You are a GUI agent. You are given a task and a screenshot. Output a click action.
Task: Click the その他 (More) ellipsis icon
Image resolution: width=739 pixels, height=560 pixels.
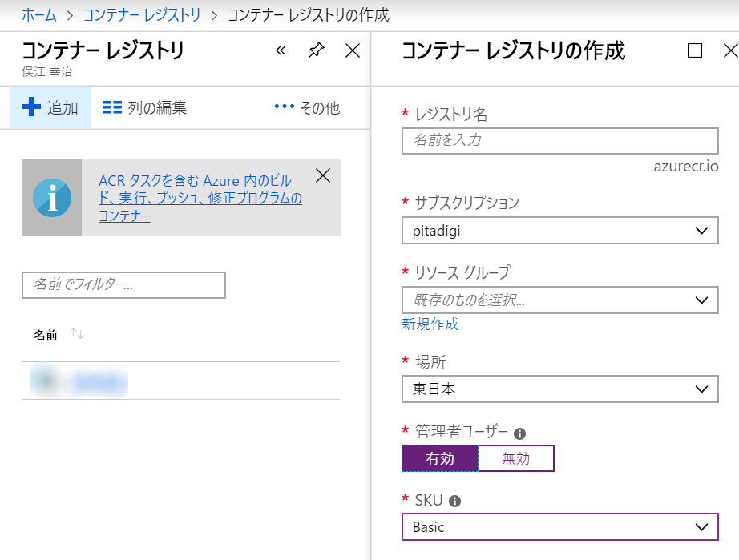pos(282,107)
